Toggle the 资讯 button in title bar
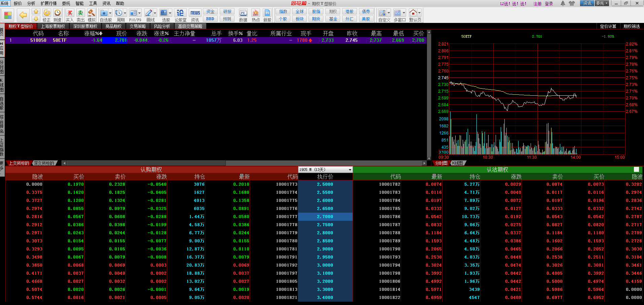 pyautogui.click(x=587, y=3)
